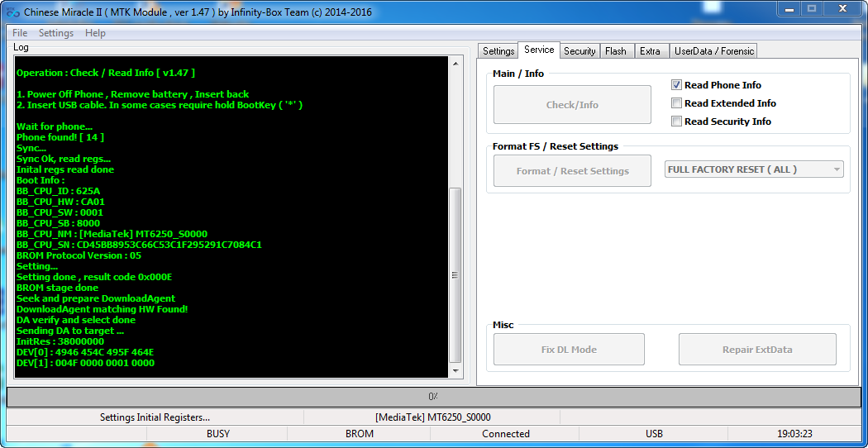Image resolution: width=868 pixels, height=448 pixels.
Task: Click the log vertical scrollbar thumb
Action: [x=455, y=275]
